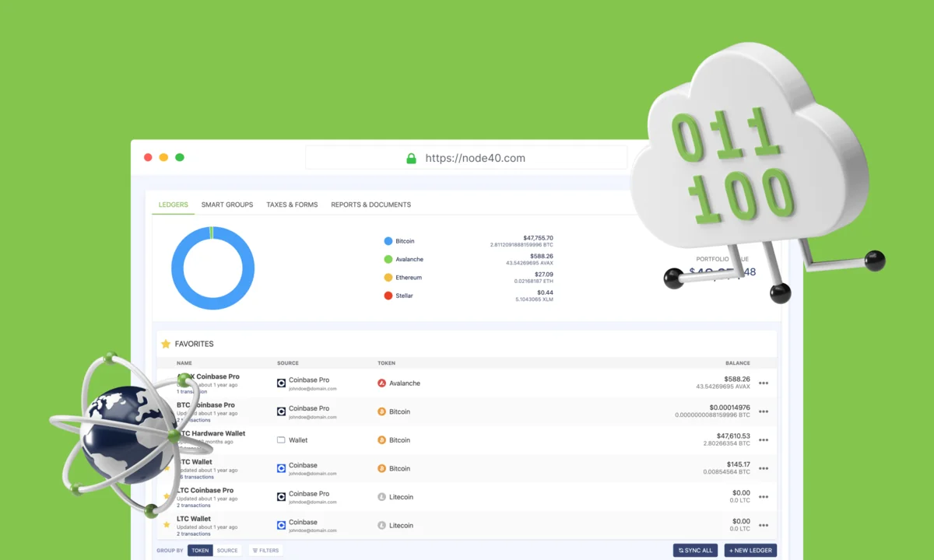The image size is (934, 560).
Task: Open the Taxes & Forms tab
Action: (x=292, y=205)
